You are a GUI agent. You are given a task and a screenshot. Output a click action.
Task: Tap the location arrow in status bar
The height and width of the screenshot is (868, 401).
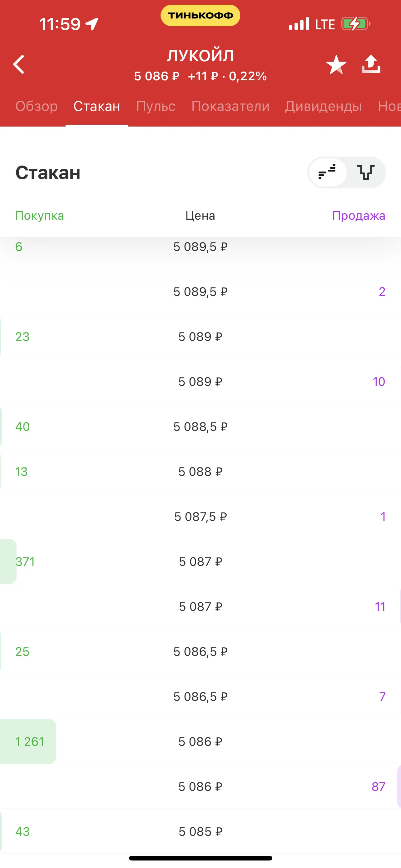(x=92, y=24)
